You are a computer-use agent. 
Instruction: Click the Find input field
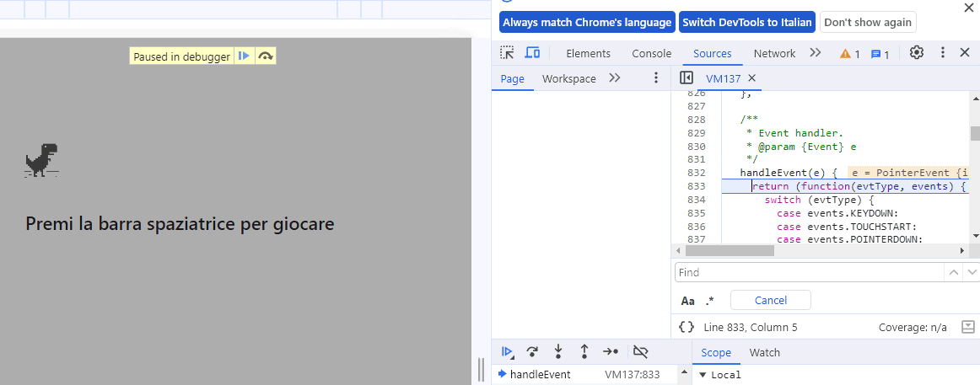pyautogui.click(x=809, y=272)
